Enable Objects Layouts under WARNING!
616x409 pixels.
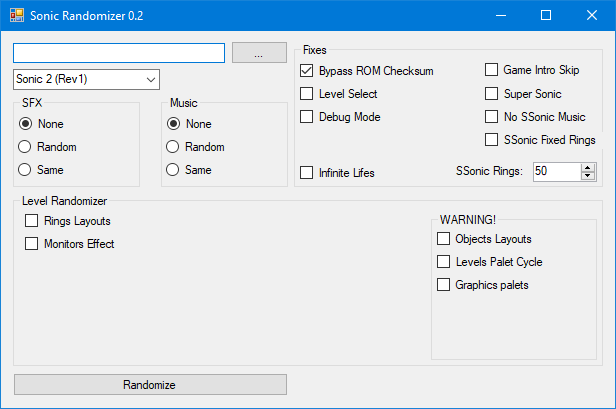pos(444,239)
